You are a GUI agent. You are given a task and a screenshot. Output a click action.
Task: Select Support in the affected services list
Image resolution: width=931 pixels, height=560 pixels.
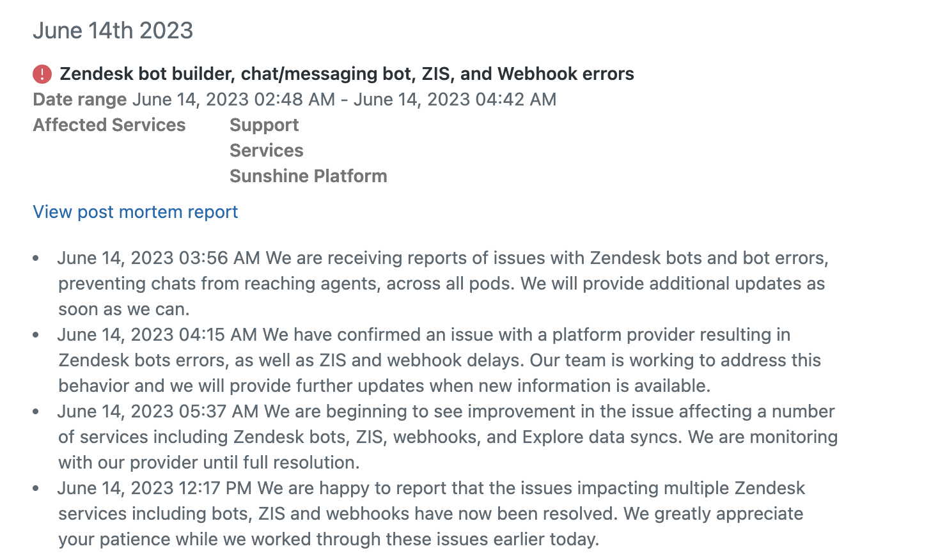click(264, 125)
